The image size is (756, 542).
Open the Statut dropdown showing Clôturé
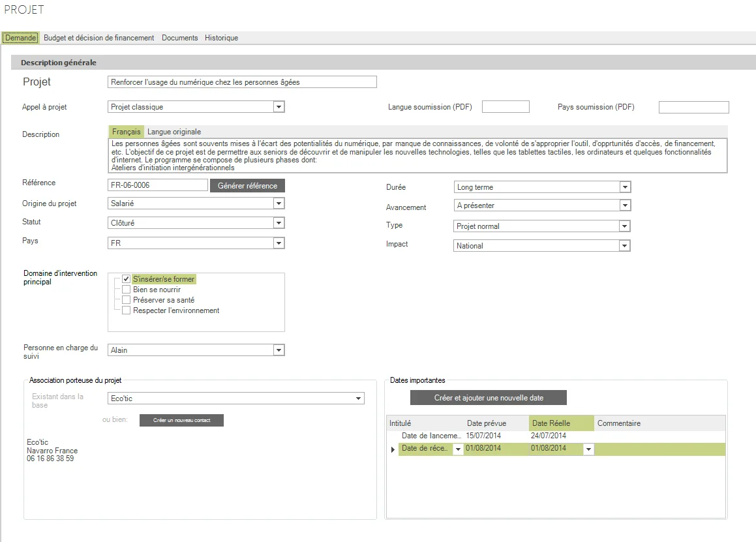279,223
